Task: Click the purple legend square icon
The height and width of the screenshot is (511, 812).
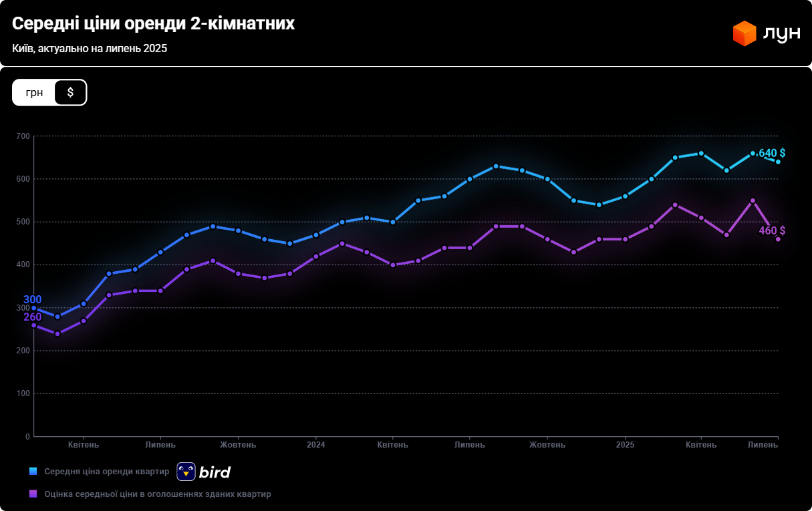Action: 33,494
